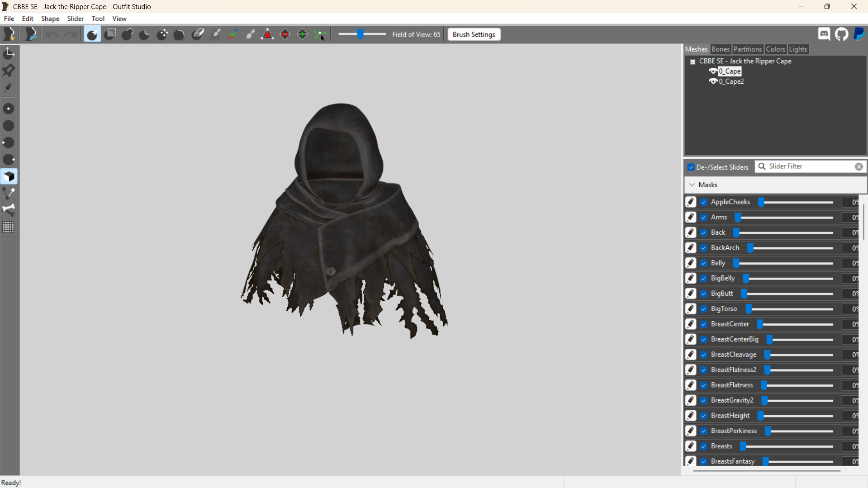The image size is (868, 488).
Task: Collapse the Masks section chevron
Action: tap(692, 185)
